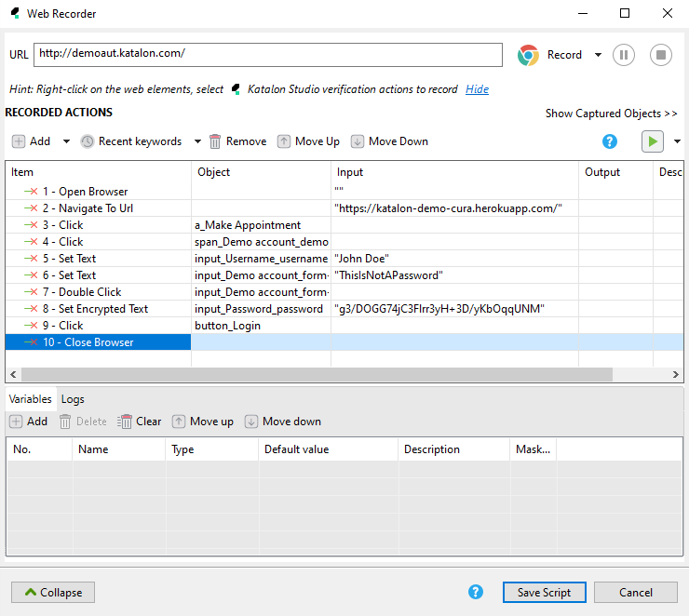Hide the hint message
Image resolution: width=689 pixels, height=616 pixels.
pos(478,89)
